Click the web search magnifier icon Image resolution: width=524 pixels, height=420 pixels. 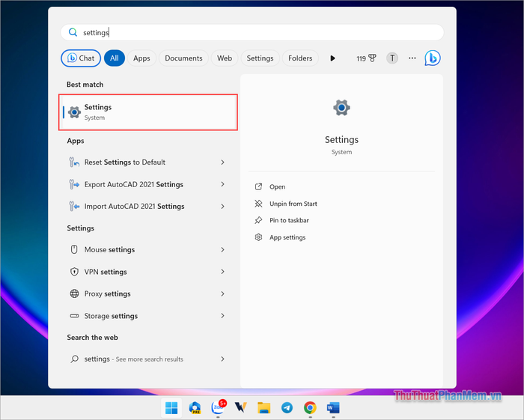[75, 359]
